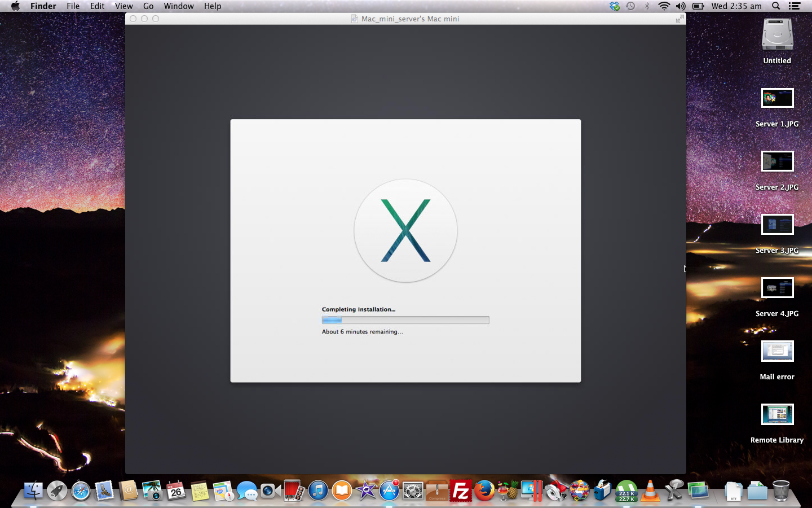The image size is (812, 508).
Task: Open Simpsons game icon in Dock
Action: tap(579, 491)
